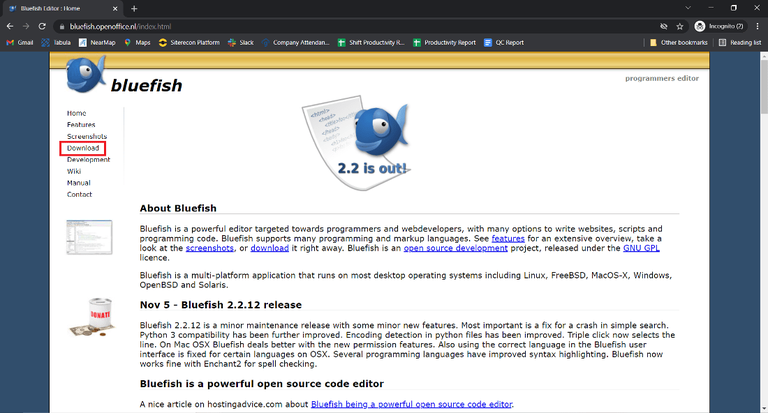Click the site lock icon in address bar
768x413 pixels.
(x=62, y=26)
